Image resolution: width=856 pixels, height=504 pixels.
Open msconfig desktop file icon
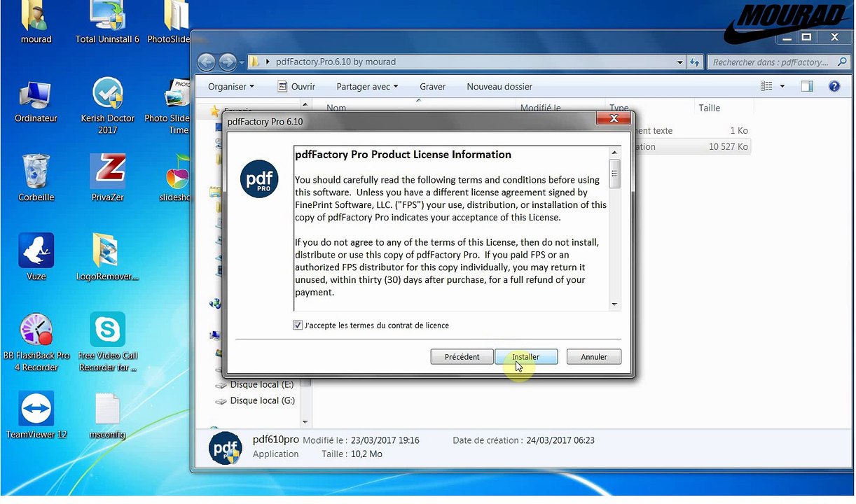click(107, 415)
